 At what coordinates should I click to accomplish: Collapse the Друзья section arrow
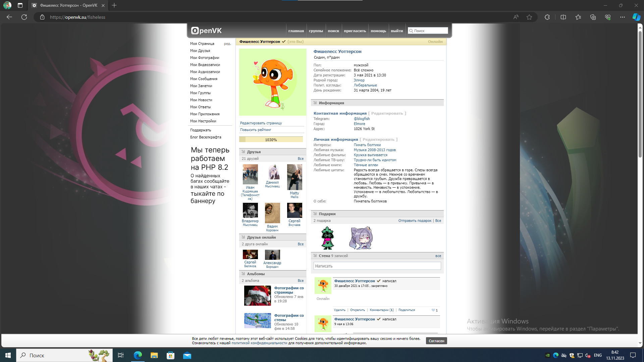(x=244, y=152)
